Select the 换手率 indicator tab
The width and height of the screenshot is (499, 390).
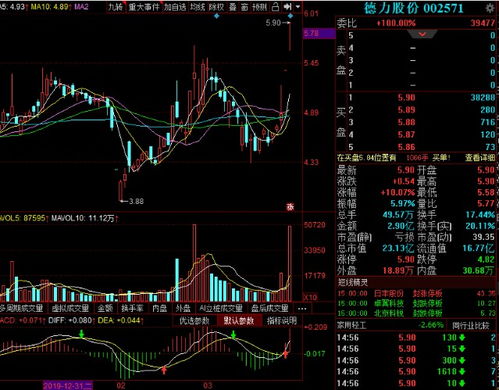pyautogui.click(x=132, y=308)
